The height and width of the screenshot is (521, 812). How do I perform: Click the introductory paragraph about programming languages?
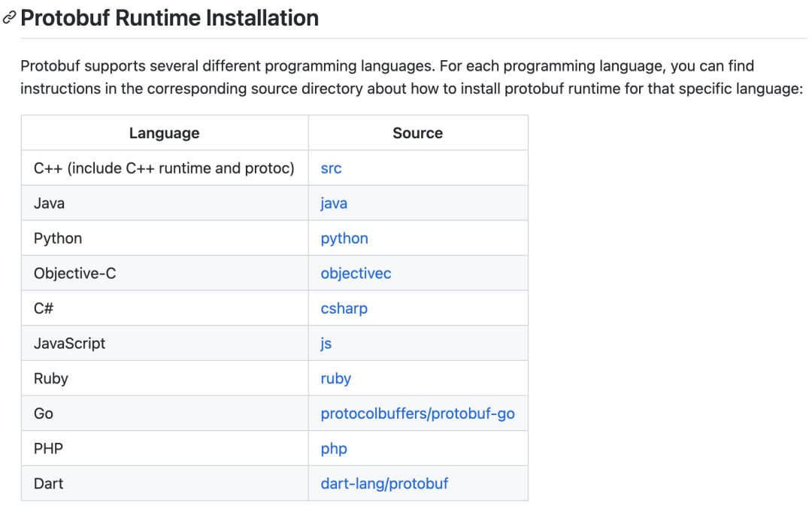pyautogui.click(x=412, y=77)
